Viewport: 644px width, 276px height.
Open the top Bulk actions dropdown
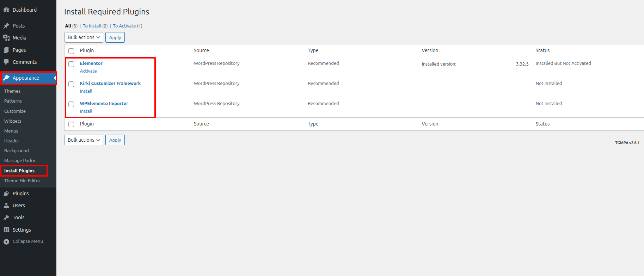(x=84, y=37)
